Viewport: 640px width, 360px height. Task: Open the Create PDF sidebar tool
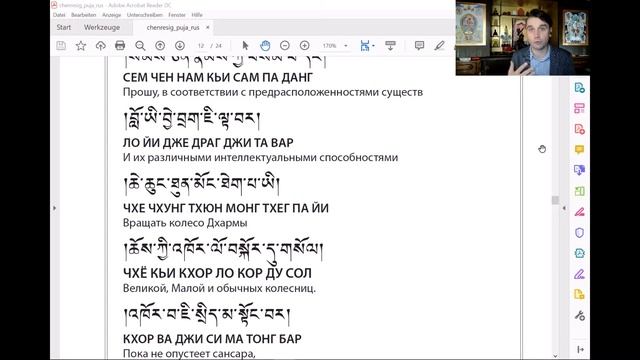(x=580, y=129)
